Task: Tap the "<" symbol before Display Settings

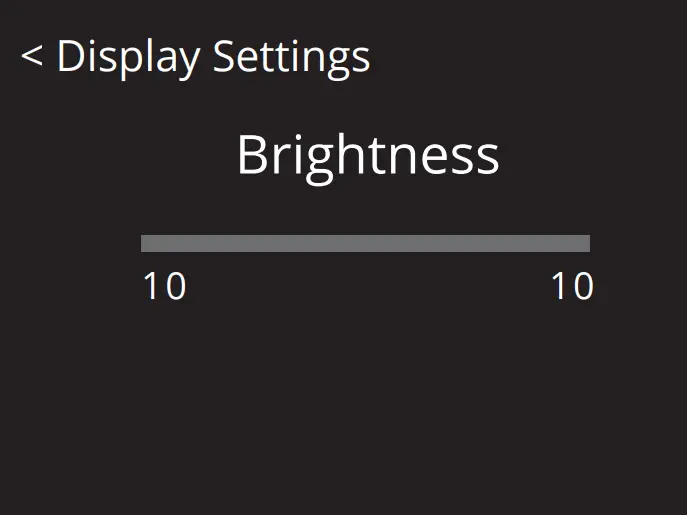Action: [31, 57]
